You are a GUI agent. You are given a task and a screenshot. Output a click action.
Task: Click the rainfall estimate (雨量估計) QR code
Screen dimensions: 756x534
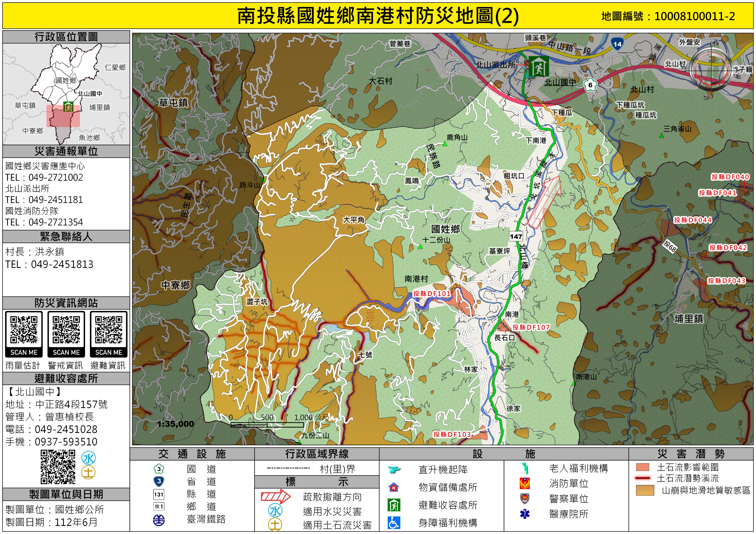(x=24, y=330)
